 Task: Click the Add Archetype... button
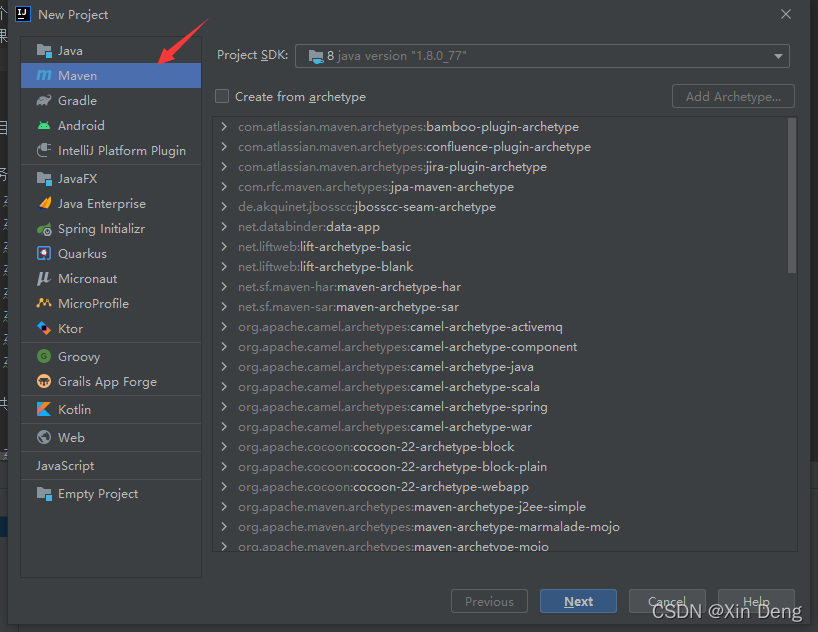733,97
